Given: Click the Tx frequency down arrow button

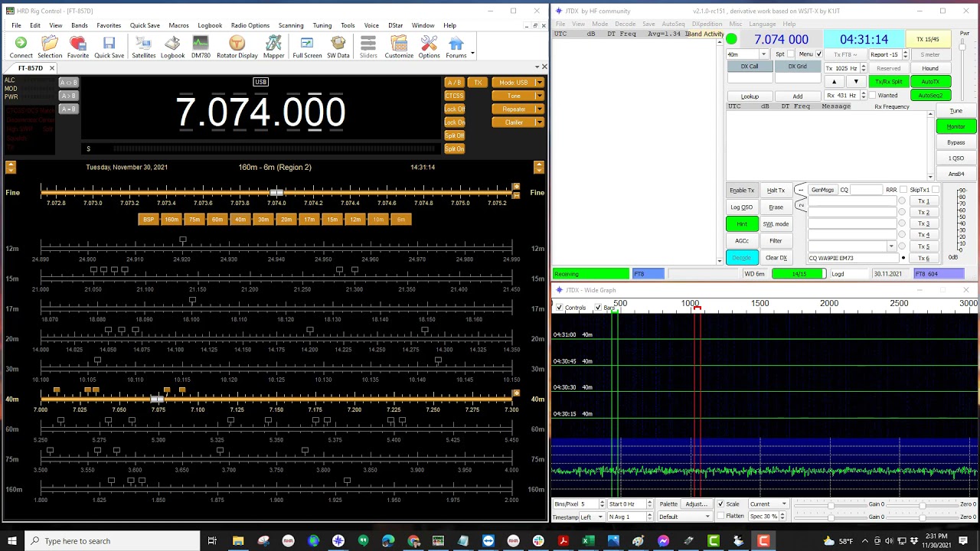Looking at the screenshot, I should click(x=855, y=82).
